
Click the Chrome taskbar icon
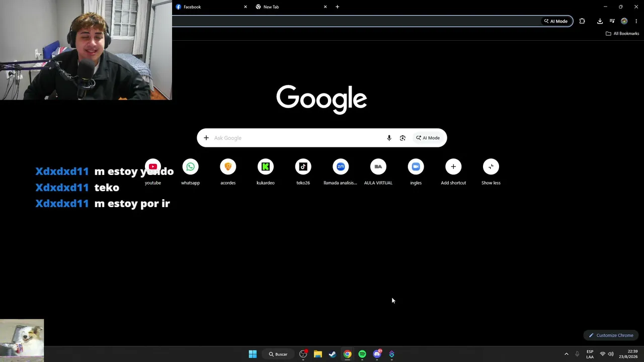[347, 354]
